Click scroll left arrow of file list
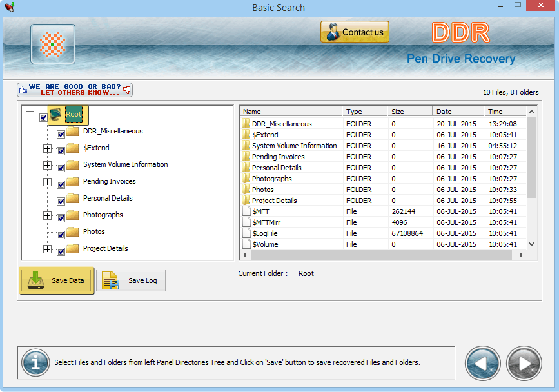 [x=245, y=255]
